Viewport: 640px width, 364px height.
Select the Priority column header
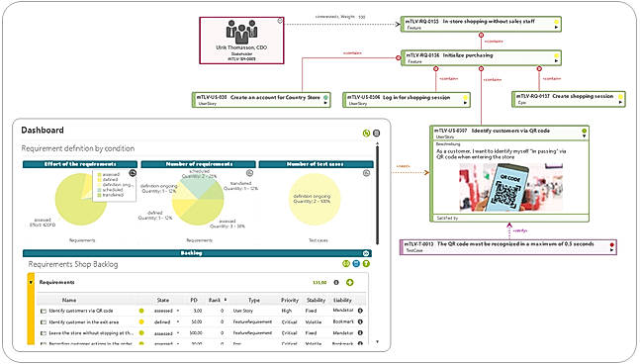pyautogui.click(x=290, y=300)
